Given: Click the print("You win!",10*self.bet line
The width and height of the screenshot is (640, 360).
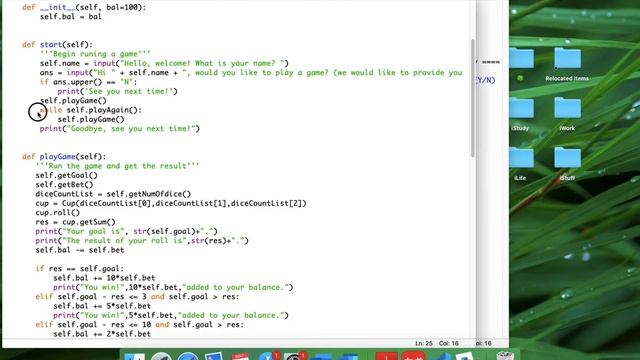Looking at the screenshot, I should (173, 287).
